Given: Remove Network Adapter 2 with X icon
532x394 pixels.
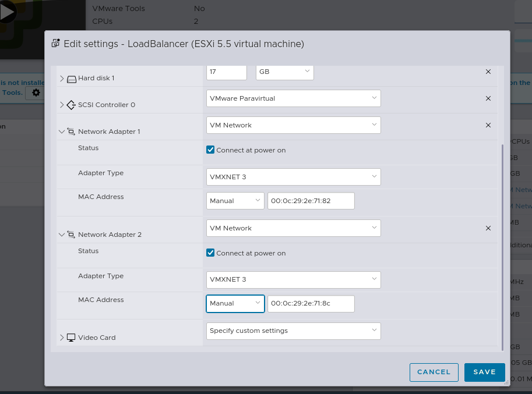Looking at the screenshot, I should tap(488, 228).
